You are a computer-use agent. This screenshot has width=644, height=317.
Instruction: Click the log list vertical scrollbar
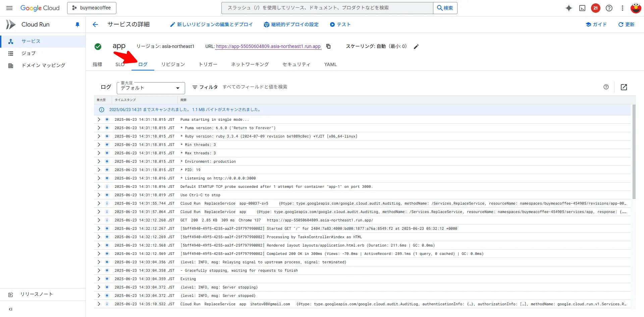click(x=634, y=151)
